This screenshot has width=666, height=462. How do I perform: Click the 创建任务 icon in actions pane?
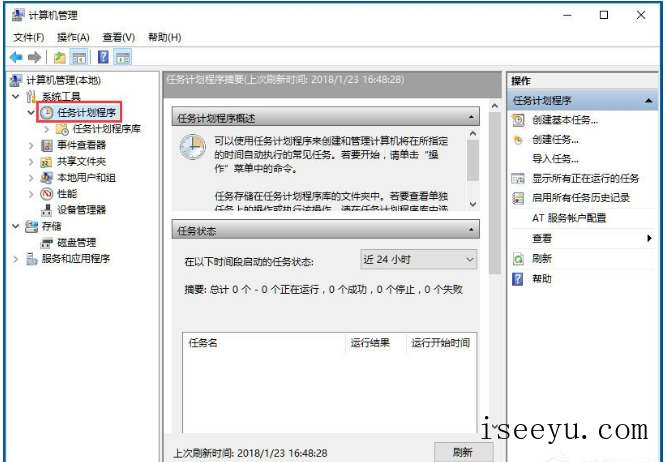pyautogui.click(x=518, y=140)
